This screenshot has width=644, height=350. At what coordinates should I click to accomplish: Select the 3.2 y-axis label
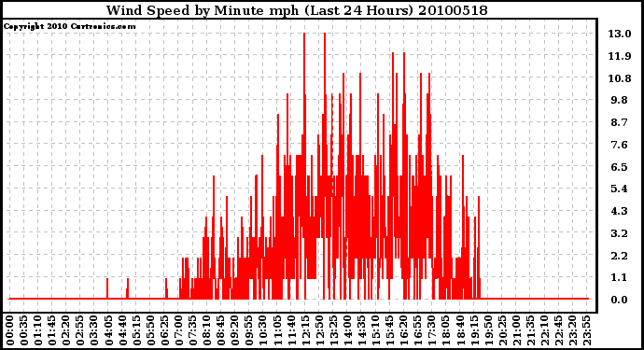point(620,233)
